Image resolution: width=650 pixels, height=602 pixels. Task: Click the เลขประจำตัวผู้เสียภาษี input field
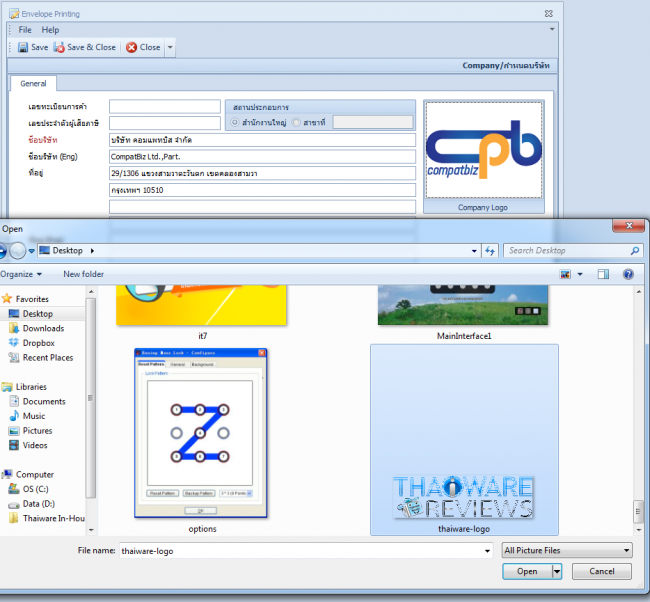(165, 123)
